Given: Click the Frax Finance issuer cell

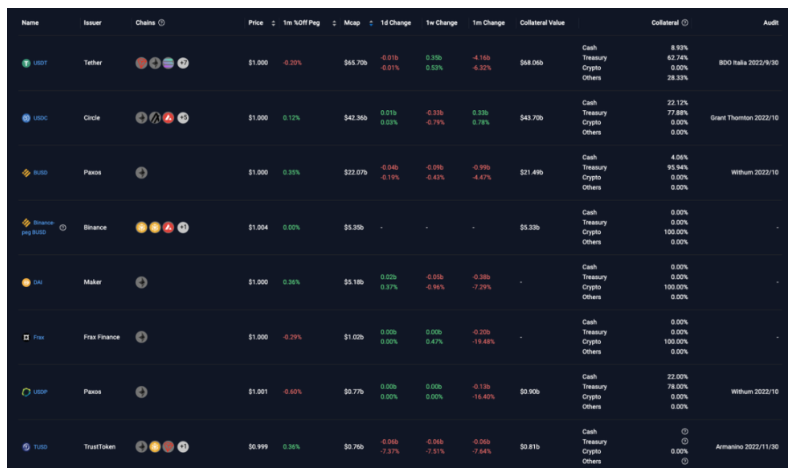Looking at the screenshot, I should (x=102, y=337).
